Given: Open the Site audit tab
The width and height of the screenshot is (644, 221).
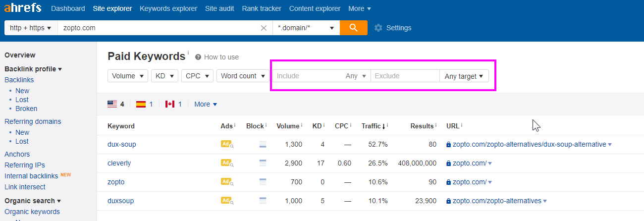Looking at the screenshot, I should (x=219, y=8).
